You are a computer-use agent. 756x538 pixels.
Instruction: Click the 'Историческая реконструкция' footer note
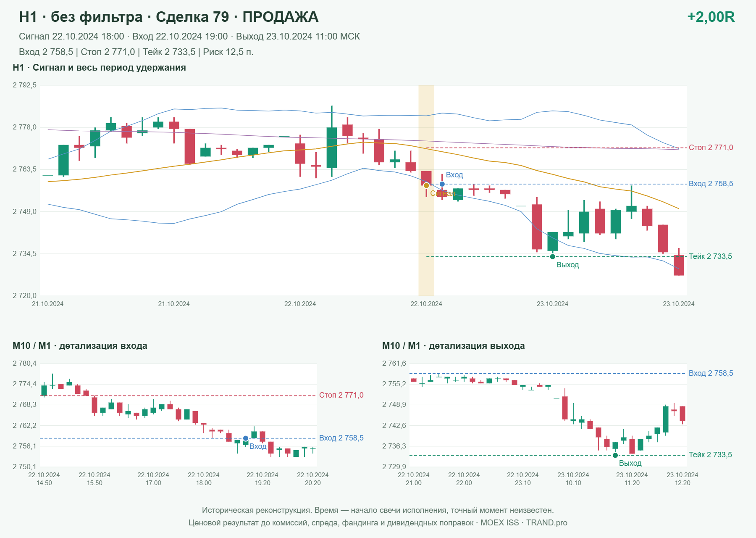(378, 510)
